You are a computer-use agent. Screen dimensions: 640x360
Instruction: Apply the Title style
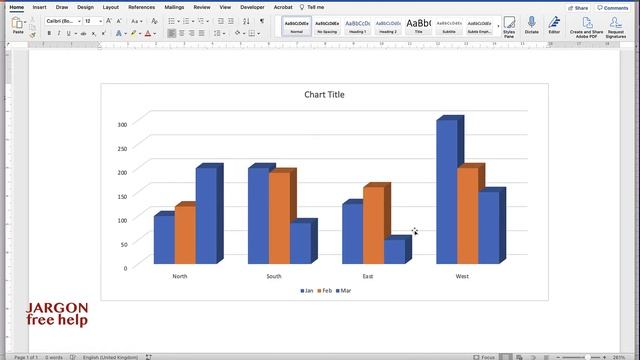(418, 27)
